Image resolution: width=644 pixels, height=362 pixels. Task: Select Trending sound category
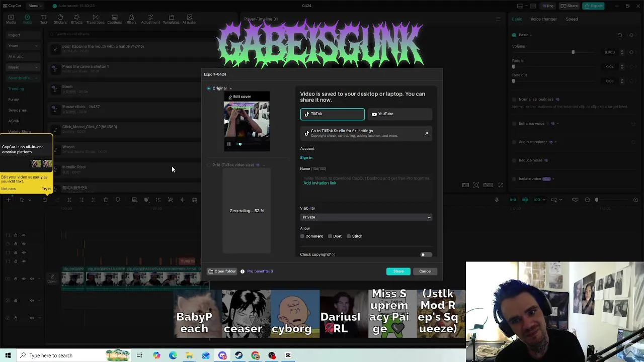tap(16, 89)
